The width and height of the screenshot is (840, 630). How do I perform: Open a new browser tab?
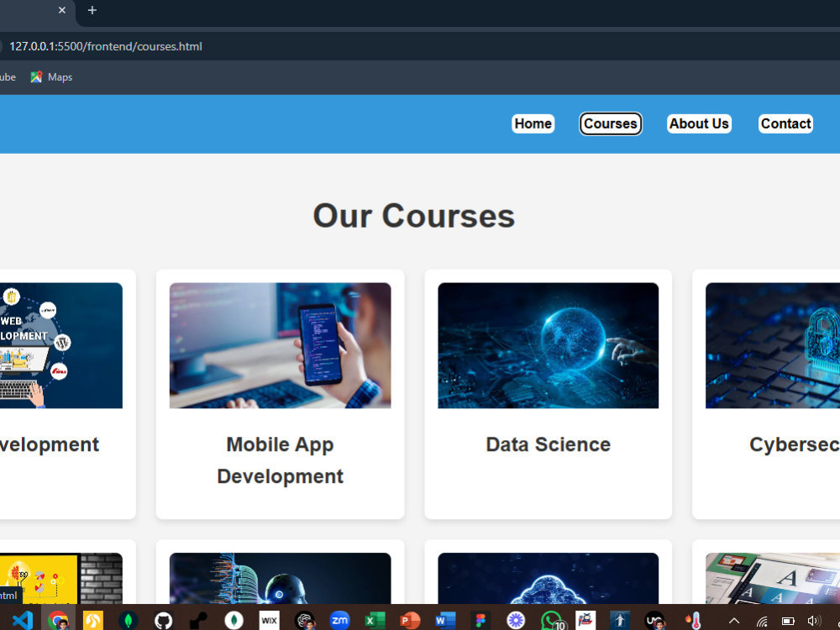pos(92,10)
